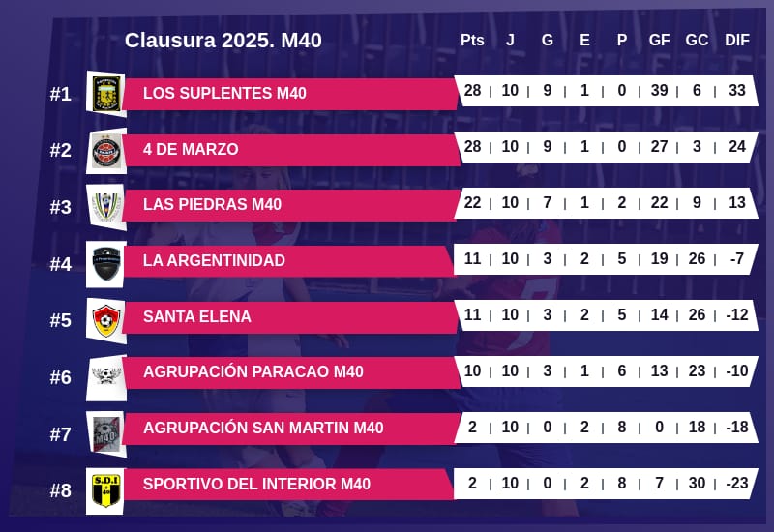Click the Sportivo del Interior M40 crest
Viewport: 774px width, 532px height.
tap(105, 488)
